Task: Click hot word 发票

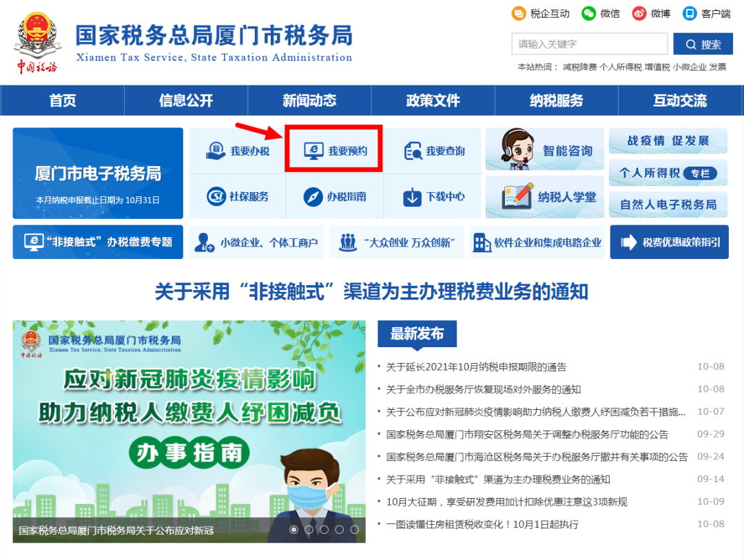Action: click(718, 67)
